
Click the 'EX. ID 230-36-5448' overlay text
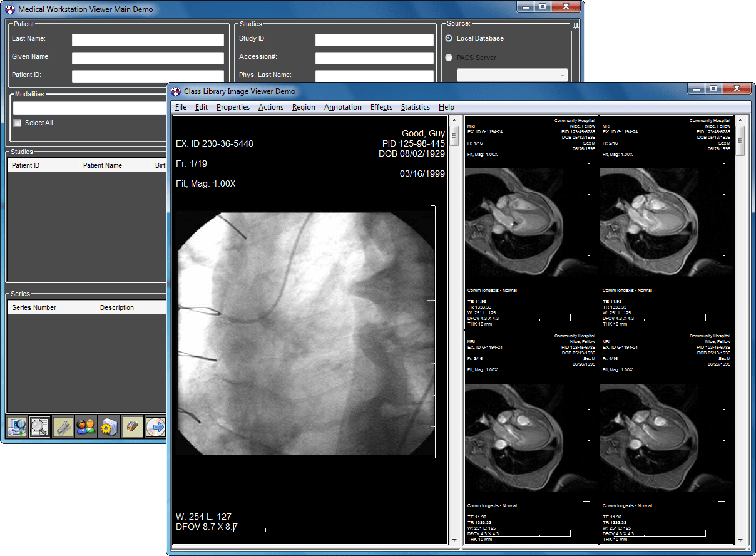click(x=215, y=143)
